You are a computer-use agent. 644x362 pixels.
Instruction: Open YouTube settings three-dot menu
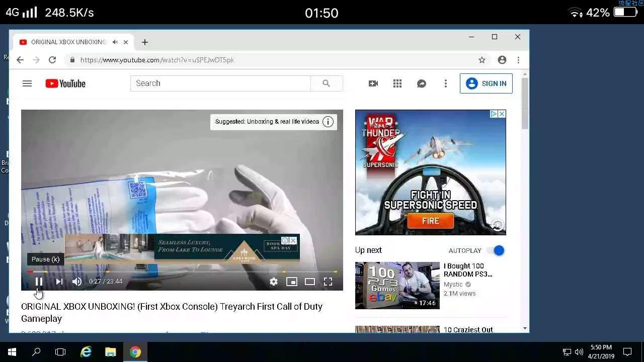pyautogui.click(x=446, y=83)
